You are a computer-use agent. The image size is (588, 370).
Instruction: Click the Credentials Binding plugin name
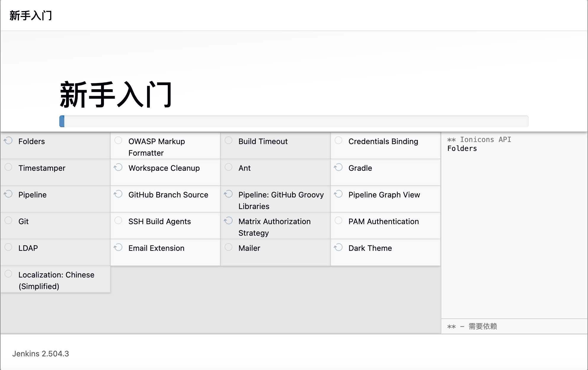point(383,141)
